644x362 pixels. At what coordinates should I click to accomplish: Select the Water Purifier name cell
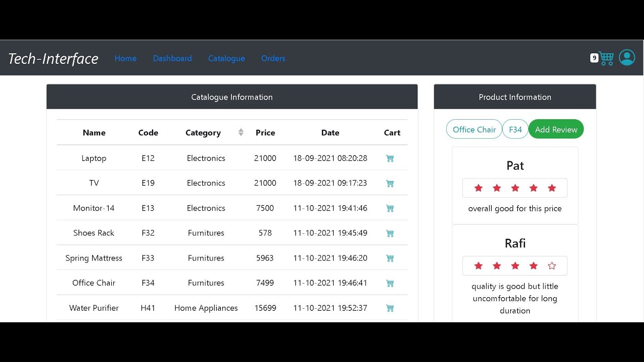[x=94, y=308]
